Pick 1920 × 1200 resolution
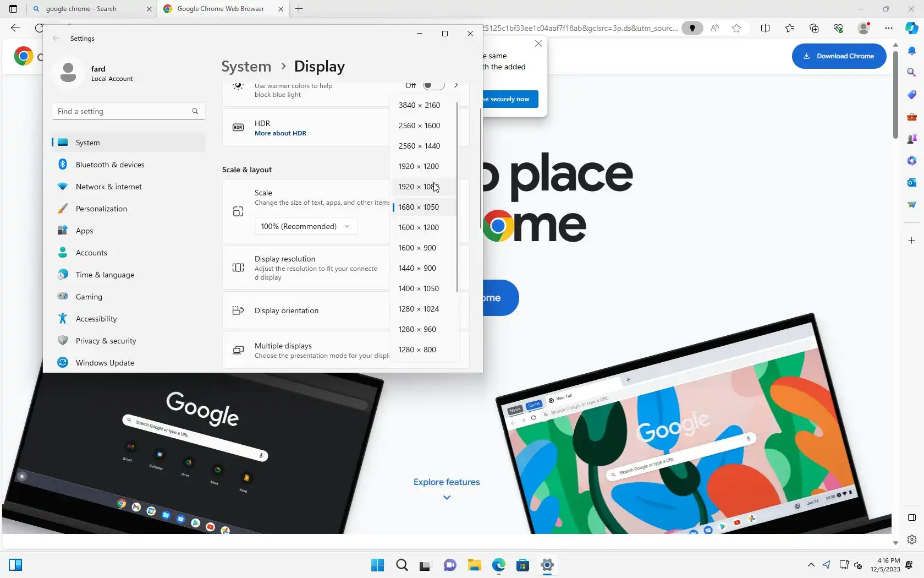The width and height of the screenshot is (924, 578). point(423,166)
